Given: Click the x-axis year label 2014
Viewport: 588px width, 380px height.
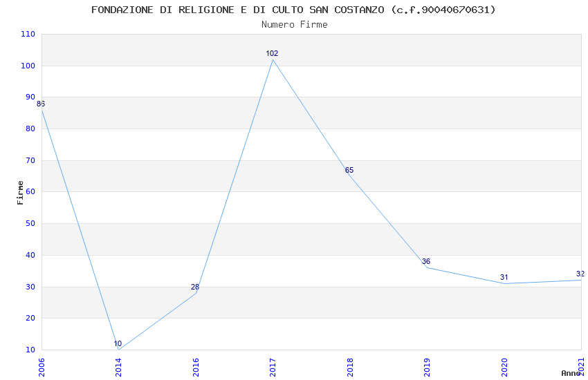Looking at the screenshot, I should [x=118, y=367].
